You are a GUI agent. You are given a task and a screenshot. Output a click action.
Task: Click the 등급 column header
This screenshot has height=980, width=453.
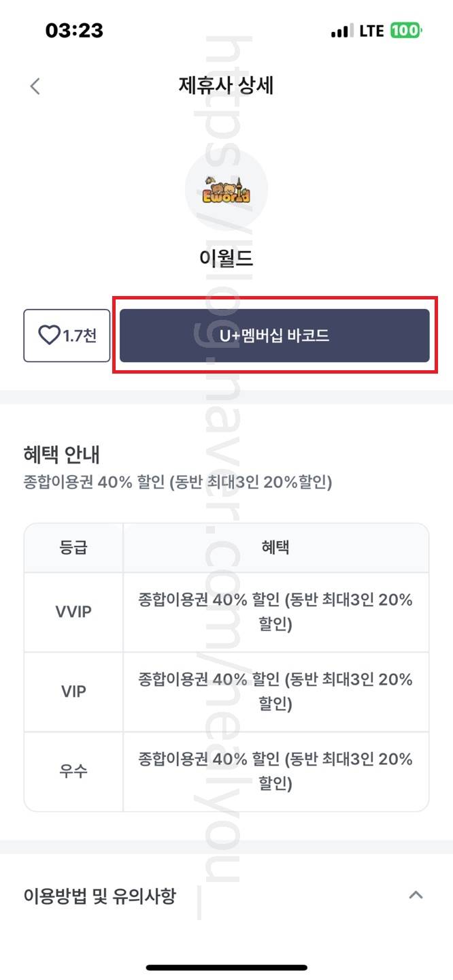tap(73, 547)
